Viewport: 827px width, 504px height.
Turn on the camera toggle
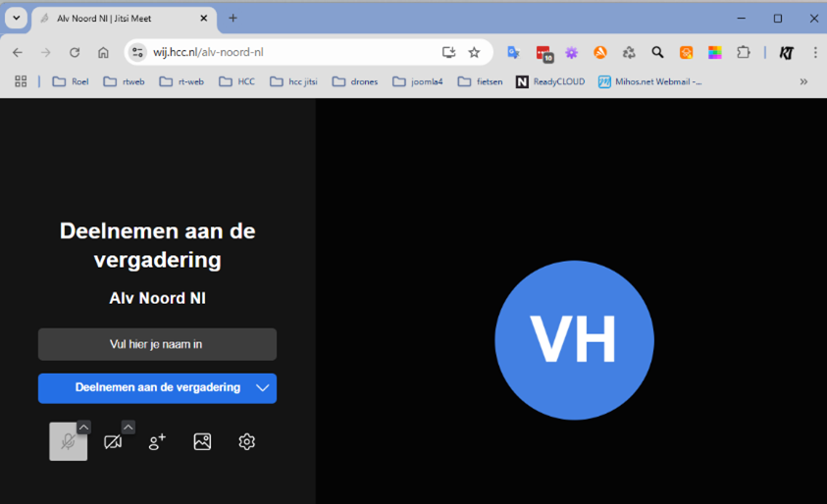point(113,442)
